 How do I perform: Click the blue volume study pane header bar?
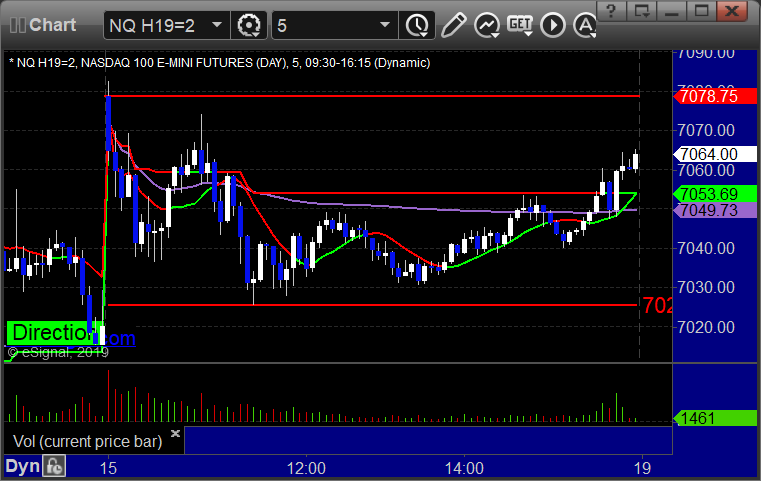429,441
